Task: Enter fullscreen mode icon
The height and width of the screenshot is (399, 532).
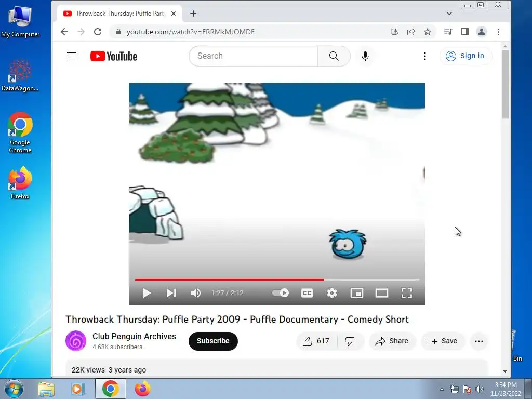Action: 406,293
